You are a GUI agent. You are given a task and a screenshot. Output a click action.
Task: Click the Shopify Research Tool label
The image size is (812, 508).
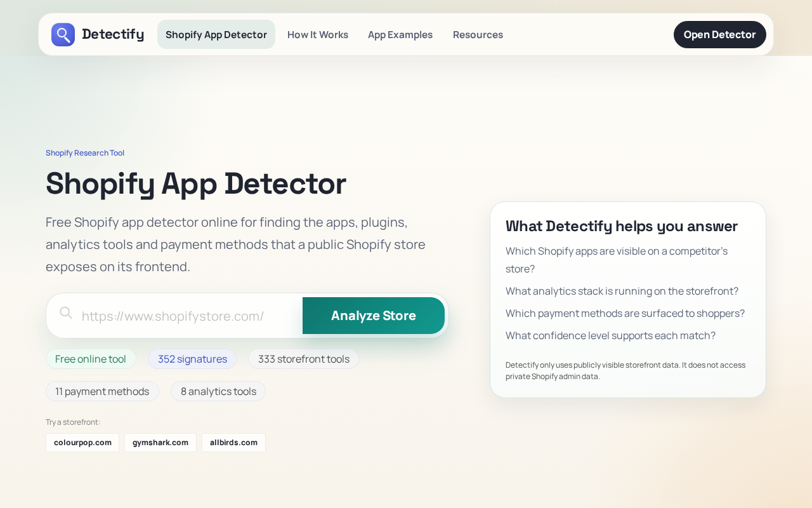point(85,153)
